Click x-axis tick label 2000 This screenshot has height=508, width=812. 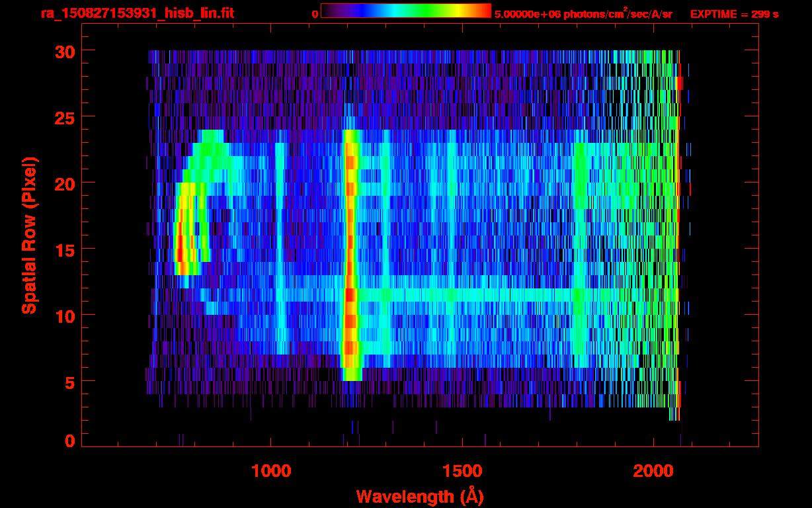653,471
